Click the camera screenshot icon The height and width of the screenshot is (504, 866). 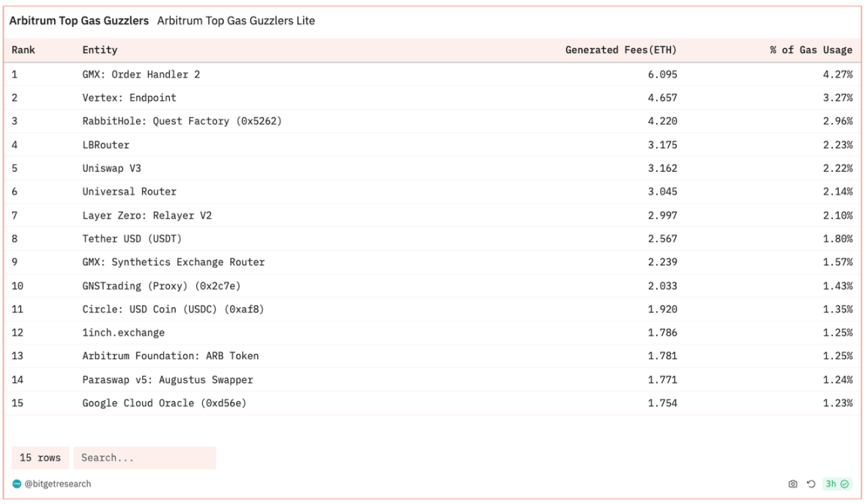point(792,484)
